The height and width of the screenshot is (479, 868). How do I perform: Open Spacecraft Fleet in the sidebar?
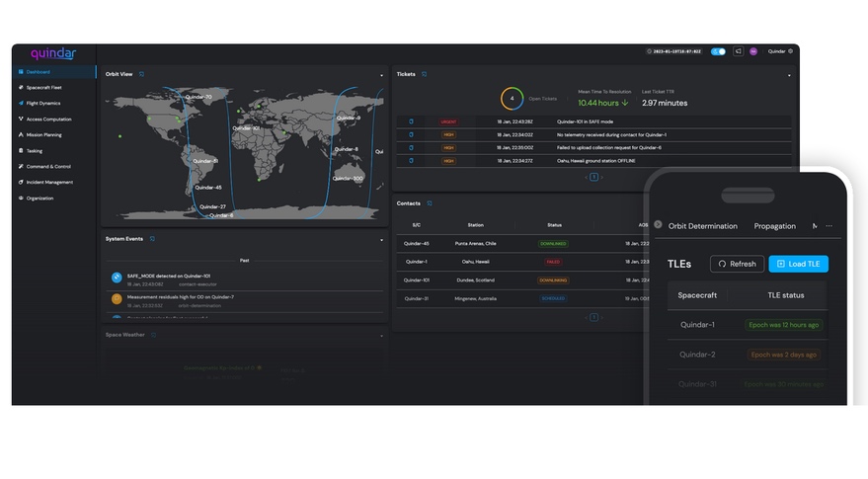43,88
